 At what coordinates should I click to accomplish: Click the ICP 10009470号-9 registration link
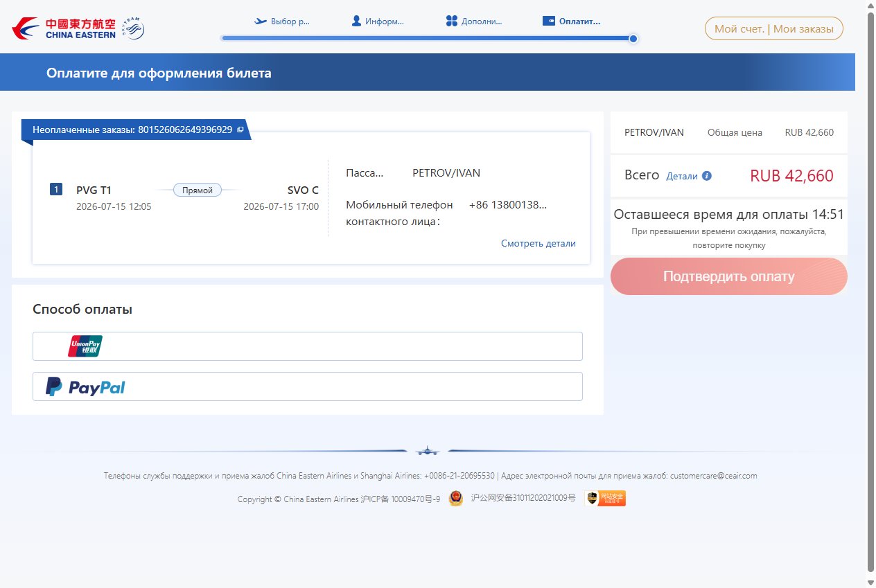[401, 499]
